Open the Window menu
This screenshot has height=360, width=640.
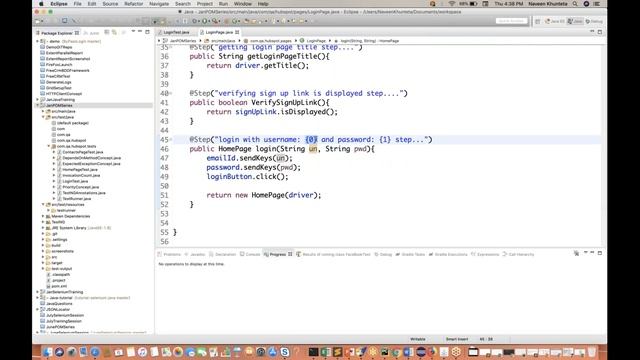tap(243, 4)
